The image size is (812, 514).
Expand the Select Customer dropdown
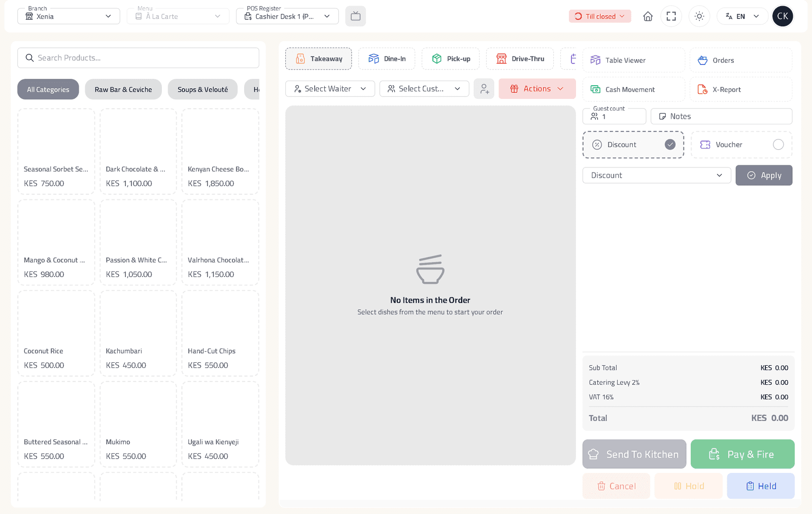[424, 89]
